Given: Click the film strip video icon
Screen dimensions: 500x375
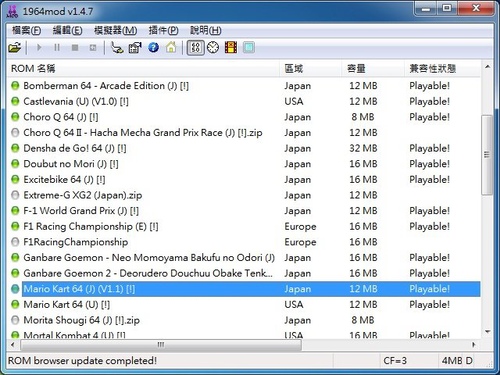Looking at the screenshot, I should (x=231, y=48).
